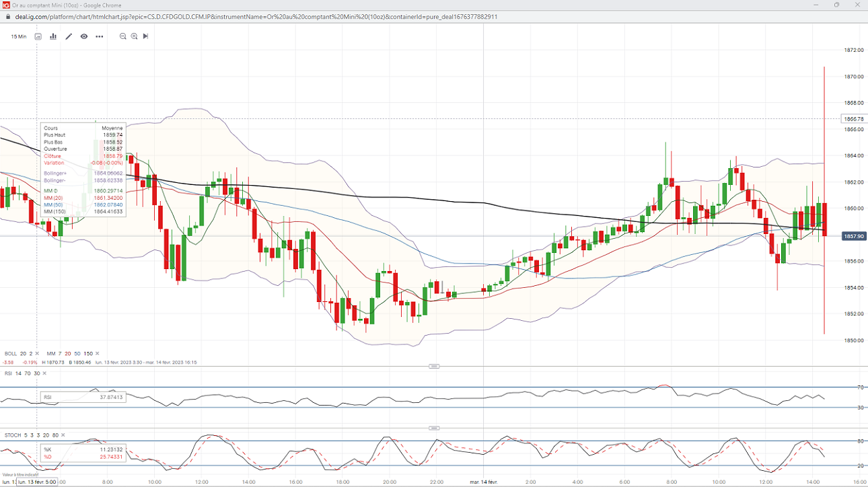Click the mar. 14 févr. time axis label
Image resolution: width=868 pixels, height=487 pixels.
pos(483,482)
